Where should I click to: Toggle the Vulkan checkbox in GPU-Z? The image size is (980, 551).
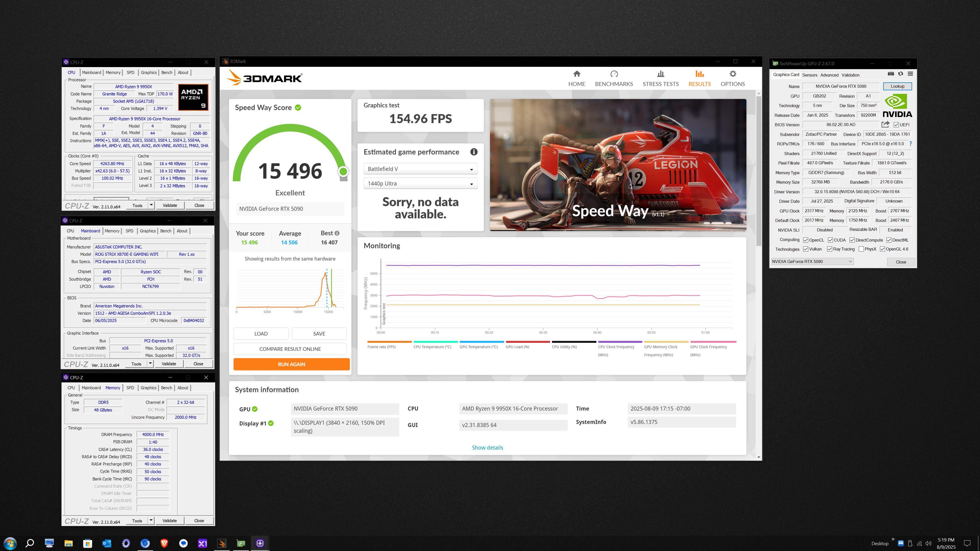point(805,249)
